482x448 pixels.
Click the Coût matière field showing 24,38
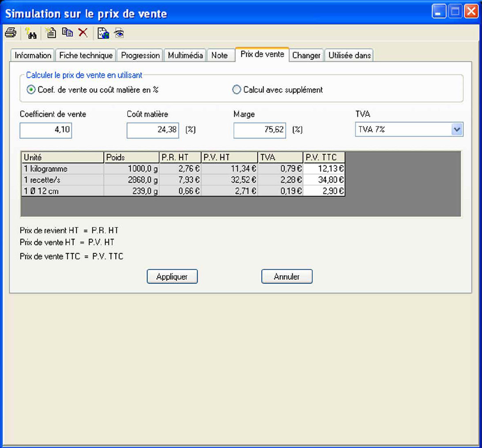point(153,130)
